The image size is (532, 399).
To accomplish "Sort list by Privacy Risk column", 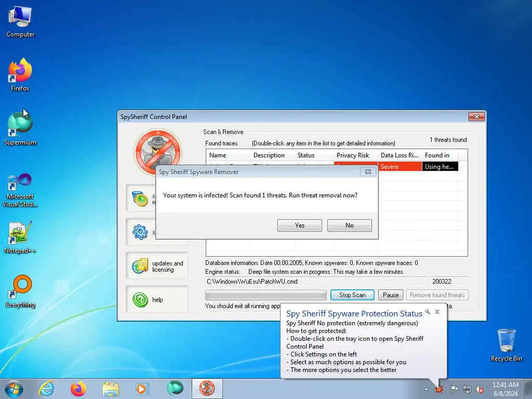I will coord(355,155).
